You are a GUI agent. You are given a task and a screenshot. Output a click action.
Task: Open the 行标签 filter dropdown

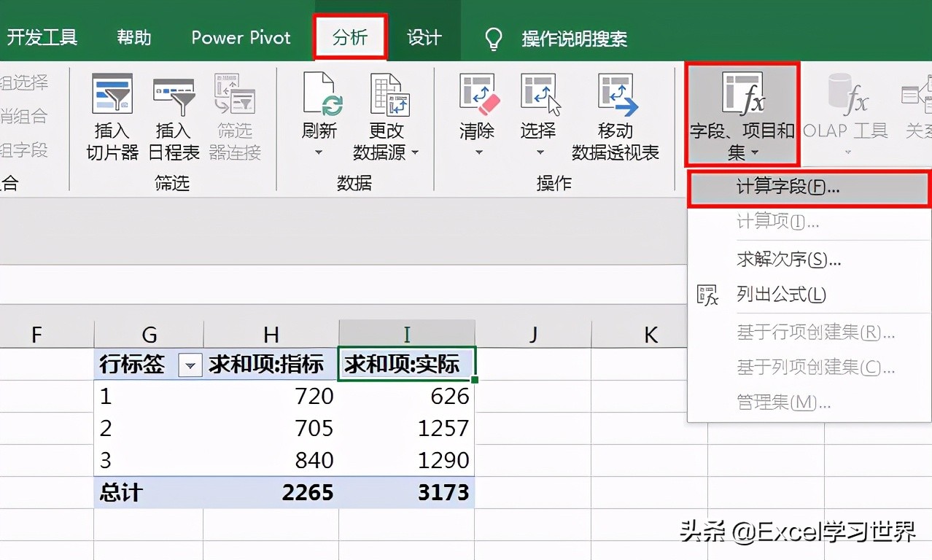coord(190,365)
